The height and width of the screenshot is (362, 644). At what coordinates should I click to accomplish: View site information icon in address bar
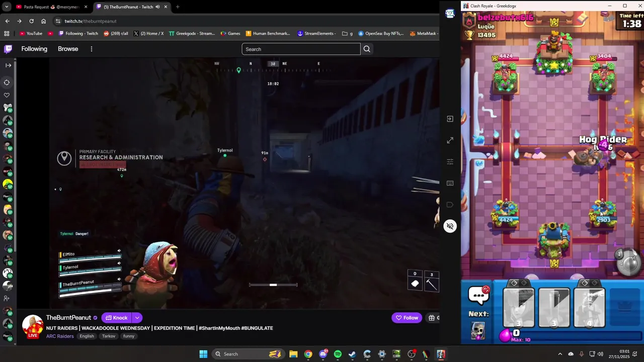[x=58, y=21]
